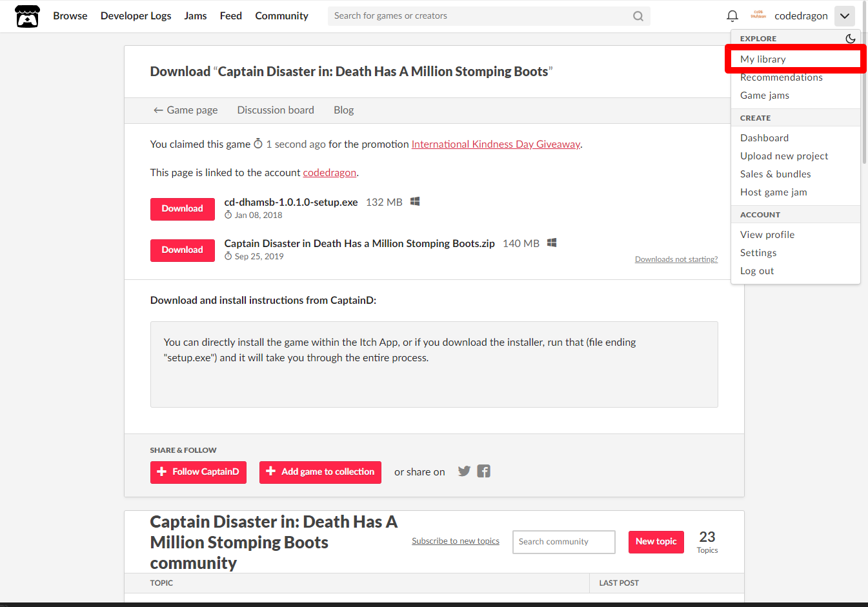The height and width of the screenshot is (607, 868).
Task: Download the Captain Disaster zip file
Action: pos(183,250)
